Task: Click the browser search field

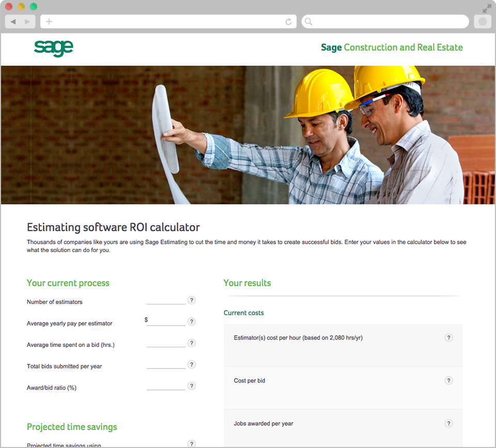Action: (x=385, y=22)
